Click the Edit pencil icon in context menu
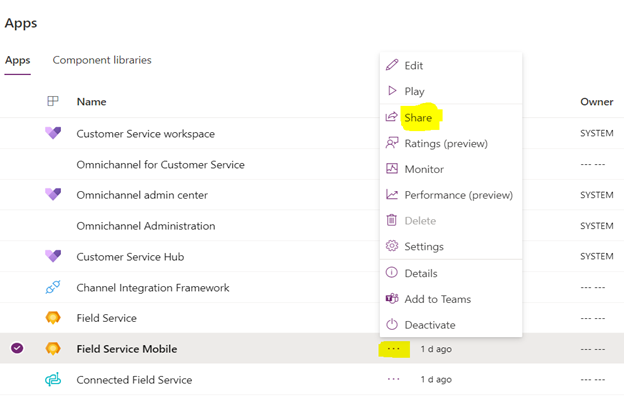Screen dimensions: 624x403 (x=392, y=65)
